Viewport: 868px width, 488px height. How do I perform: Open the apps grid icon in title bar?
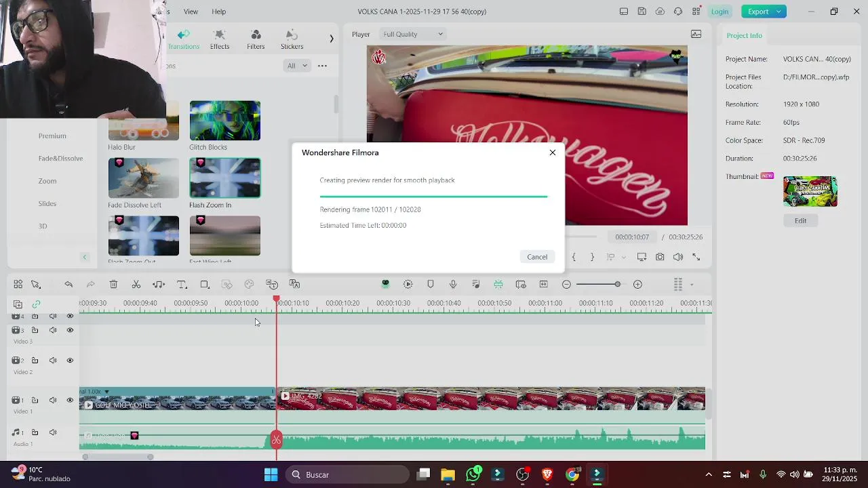click(696, 12)
